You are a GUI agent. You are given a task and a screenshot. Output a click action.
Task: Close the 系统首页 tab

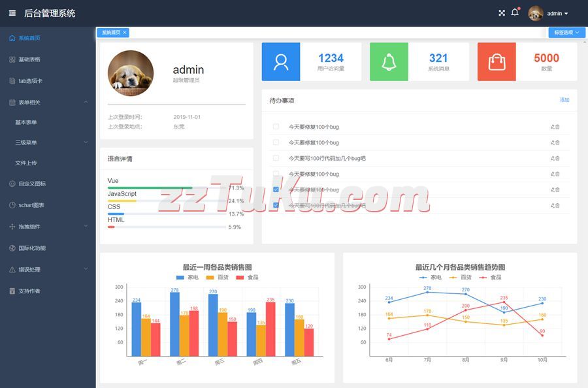[x=125, y=32]
